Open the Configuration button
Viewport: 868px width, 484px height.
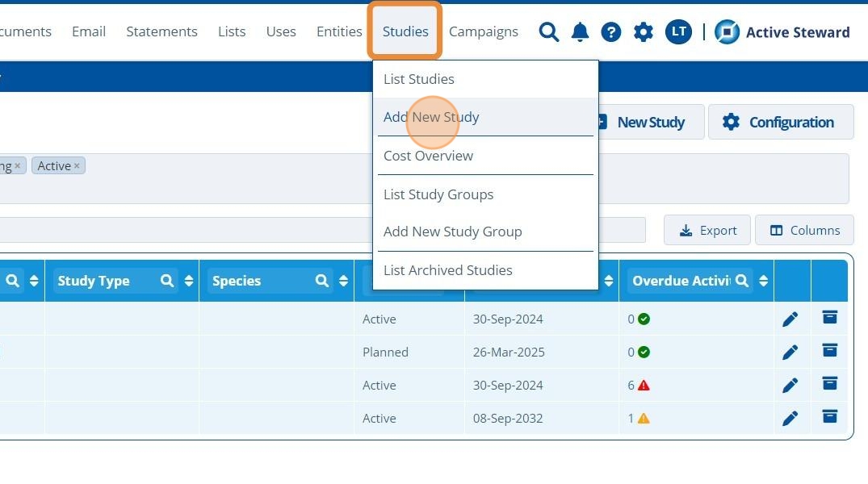(x=780, y=123)
